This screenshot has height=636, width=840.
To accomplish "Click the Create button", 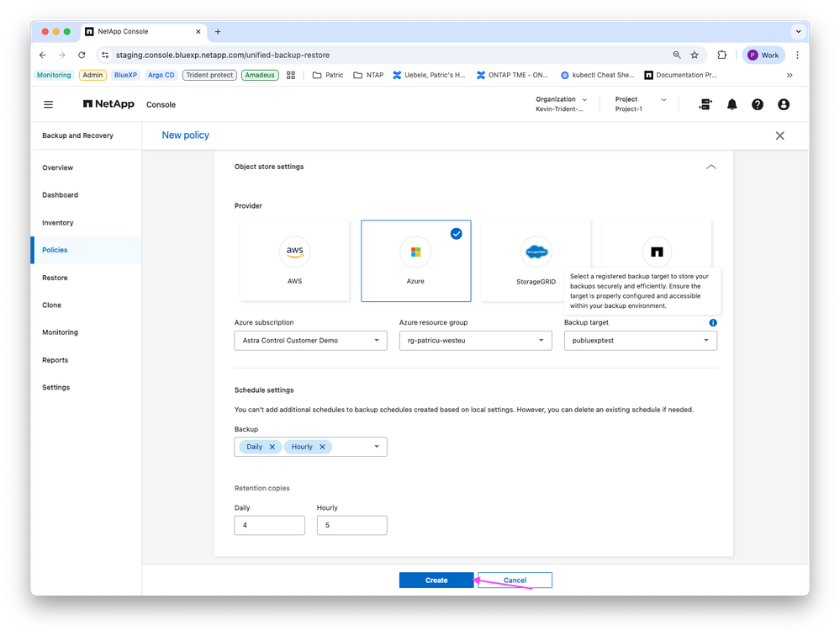I will (x=436, y=580).
